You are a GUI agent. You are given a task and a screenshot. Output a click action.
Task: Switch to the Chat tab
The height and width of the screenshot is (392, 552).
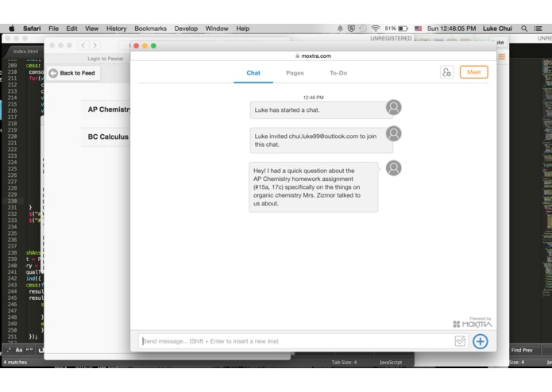(253, 73)
